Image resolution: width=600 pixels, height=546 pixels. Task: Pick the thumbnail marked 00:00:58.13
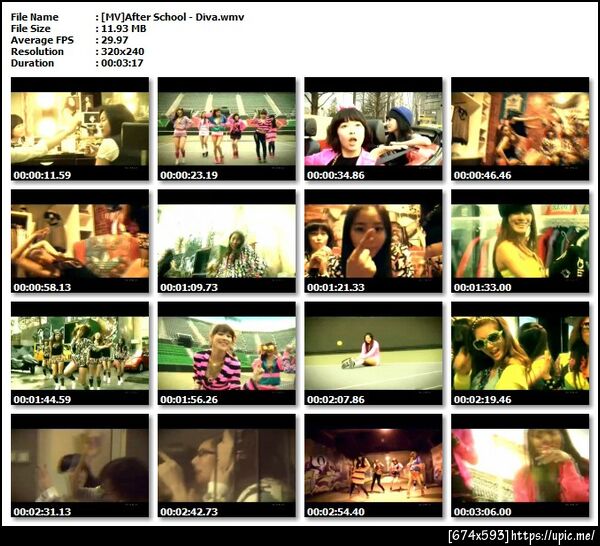(80, 241)
